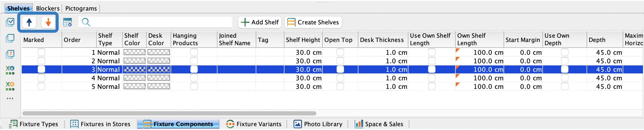Screen dimensions: 644x130
Task: Open Shelf Type dropdown for shelf order 5
Action: pos(109,86)
